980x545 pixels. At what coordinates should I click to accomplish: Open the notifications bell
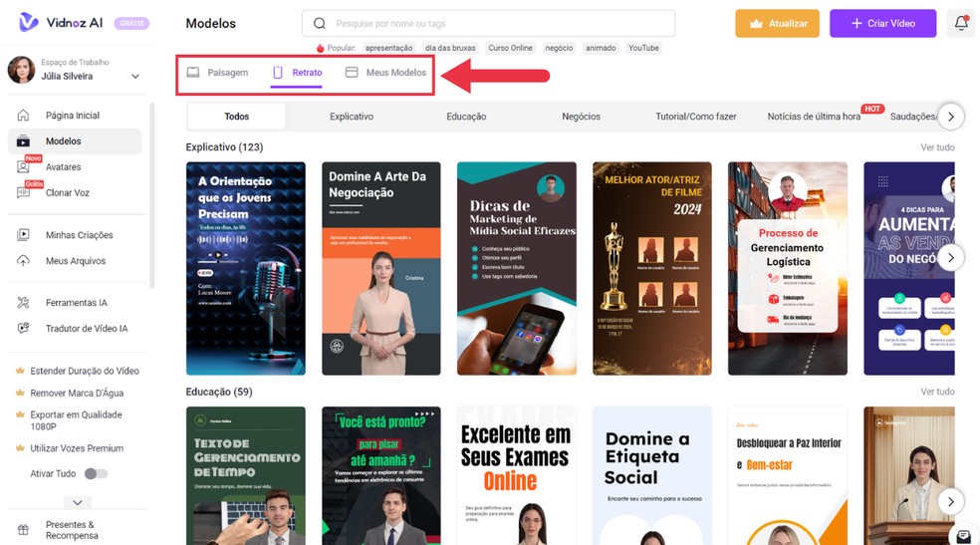point(961,23)
